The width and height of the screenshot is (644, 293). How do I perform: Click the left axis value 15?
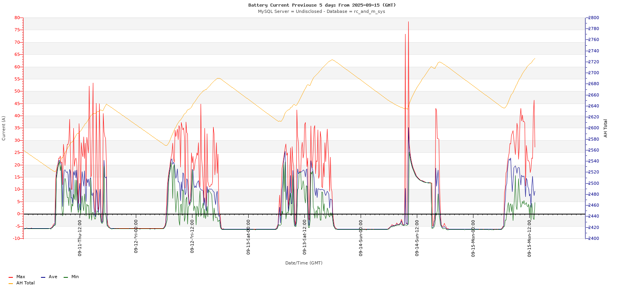[17, 177]
